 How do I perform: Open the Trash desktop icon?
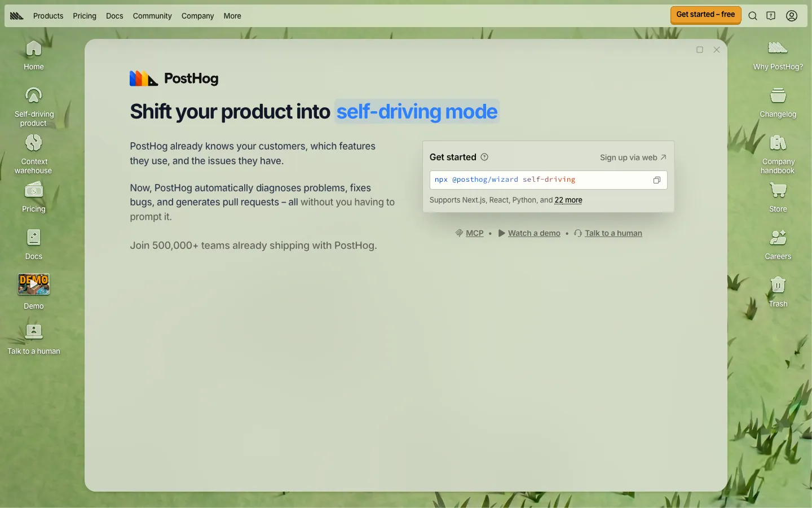(x=778, y=292)
